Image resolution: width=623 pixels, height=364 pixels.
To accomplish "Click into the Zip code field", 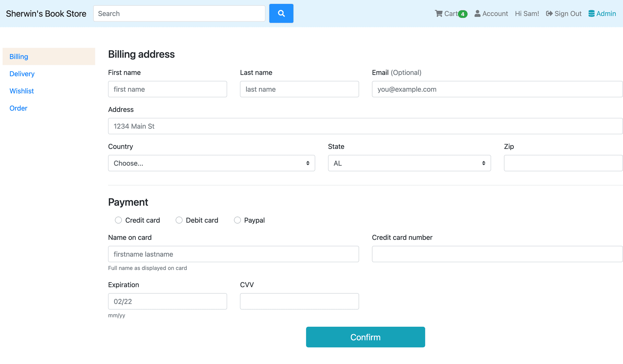I will [563, 163].
